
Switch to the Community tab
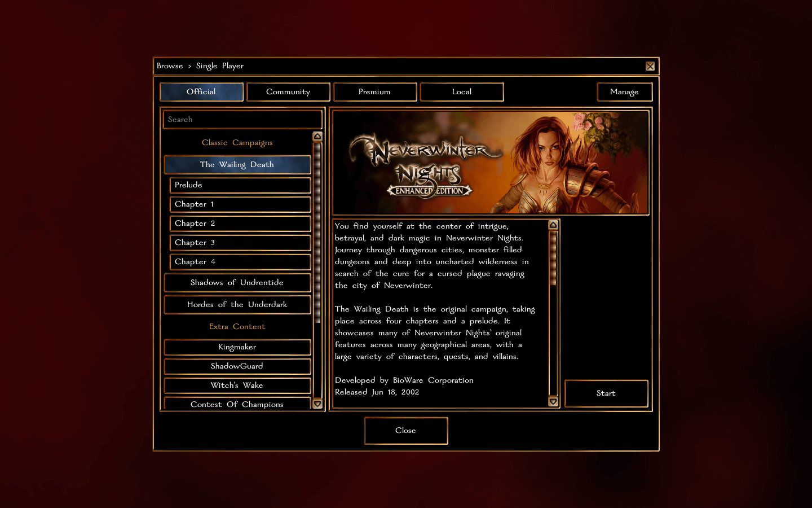288,91
